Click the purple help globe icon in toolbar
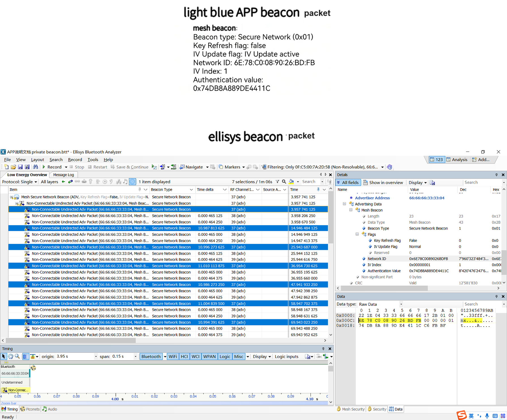This screenshot has width=507, height=420. [x=390, y=167]
